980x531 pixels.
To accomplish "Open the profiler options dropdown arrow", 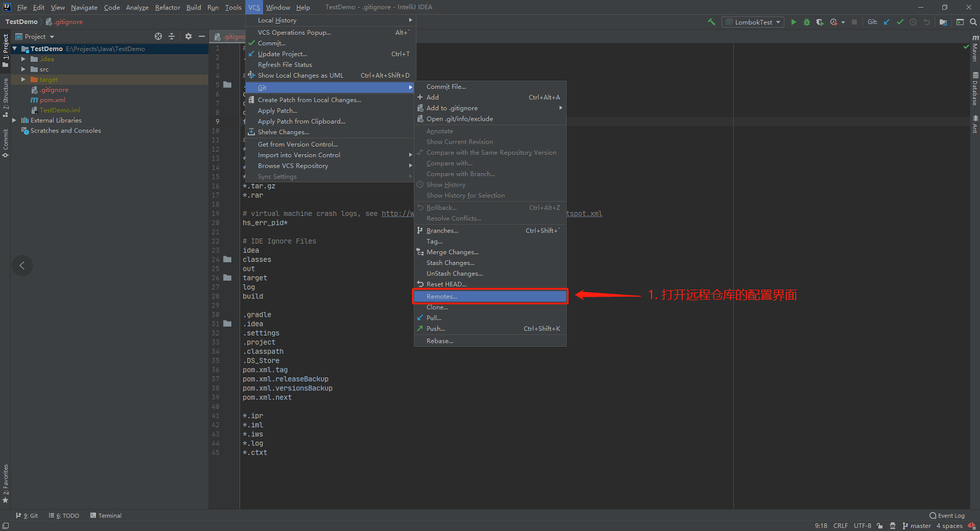I will 843,22.
